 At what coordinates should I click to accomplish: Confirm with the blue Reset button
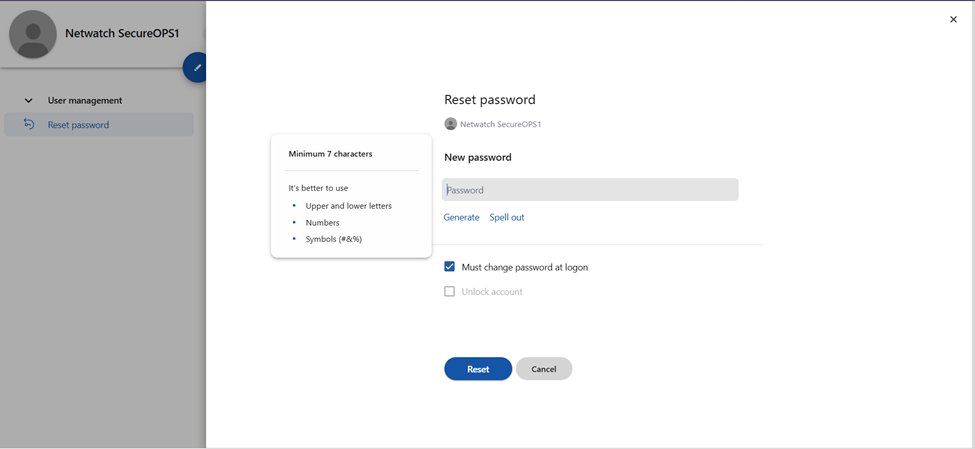tap(478, 369)
